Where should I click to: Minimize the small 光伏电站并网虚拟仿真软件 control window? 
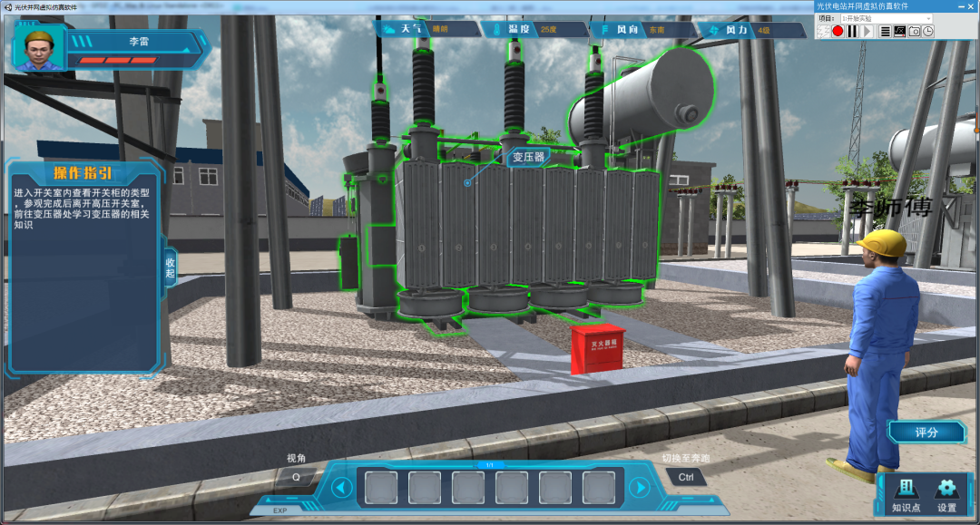point(961,6)
